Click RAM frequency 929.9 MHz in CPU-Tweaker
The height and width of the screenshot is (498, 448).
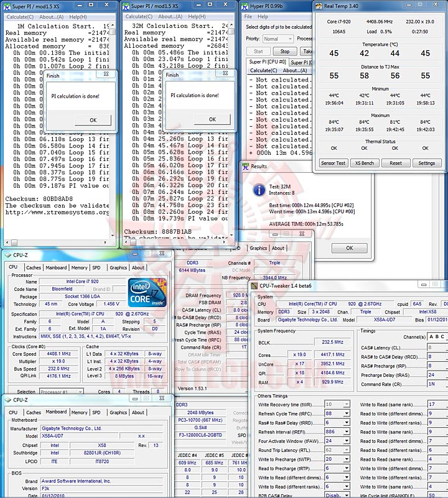pyautogui.click(x=332, y=382)
